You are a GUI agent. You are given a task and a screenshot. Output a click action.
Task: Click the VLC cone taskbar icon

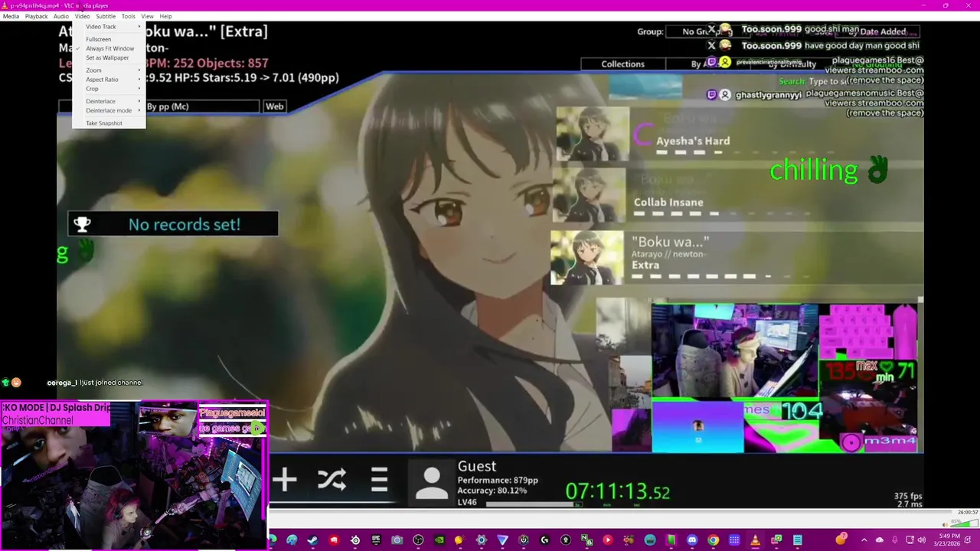pyautogui.click(x=755, y=540)
